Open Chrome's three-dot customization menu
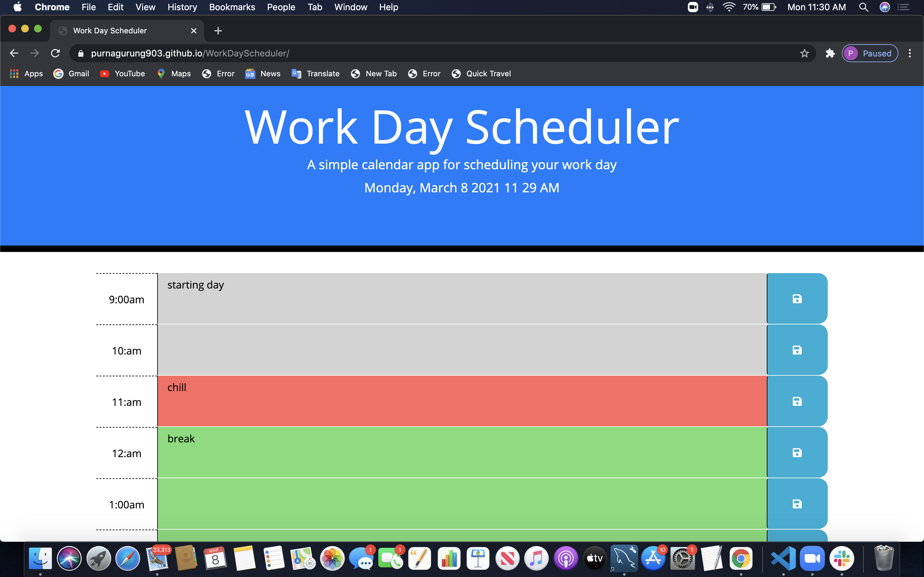 (910, 53)
